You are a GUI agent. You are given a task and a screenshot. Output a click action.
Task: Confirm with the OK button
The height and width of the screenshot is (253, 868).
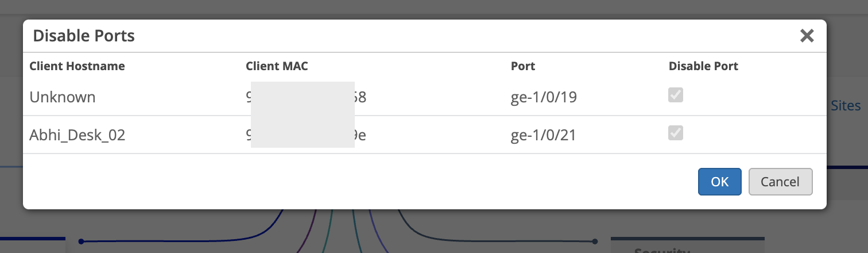(x=719, y=182)
